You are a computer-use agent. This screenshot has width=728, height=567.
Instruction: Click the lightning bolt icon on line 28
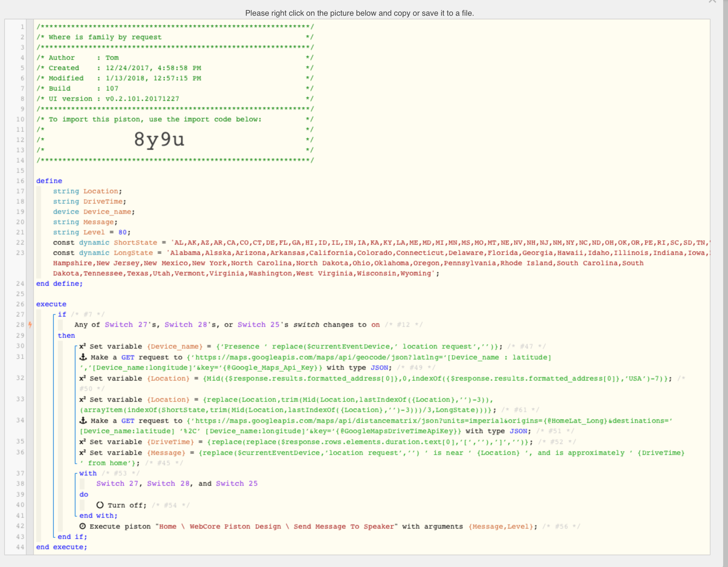[30, 324]
